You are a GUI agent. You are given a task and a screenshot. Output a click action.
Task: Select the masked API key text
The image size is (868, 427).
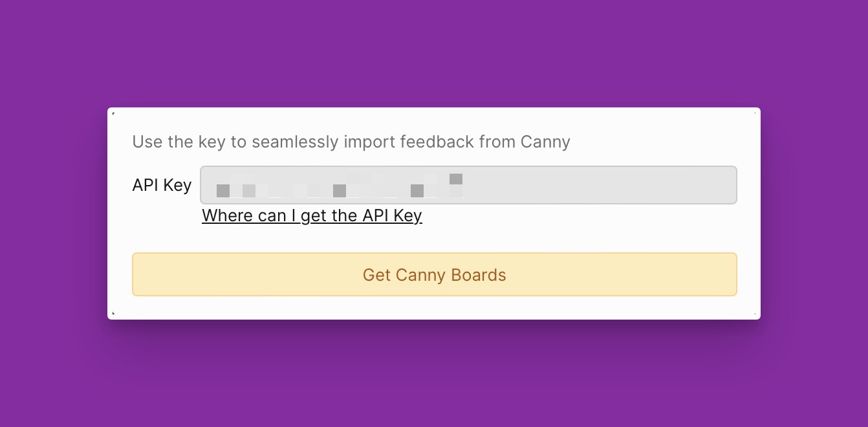click(336, 185)
